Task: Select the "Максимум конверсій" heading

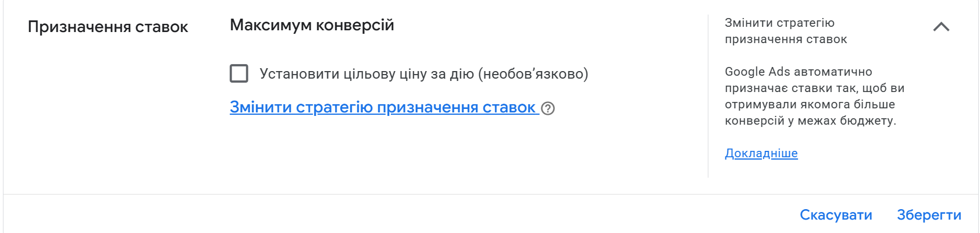Action: tap(312, 25)
